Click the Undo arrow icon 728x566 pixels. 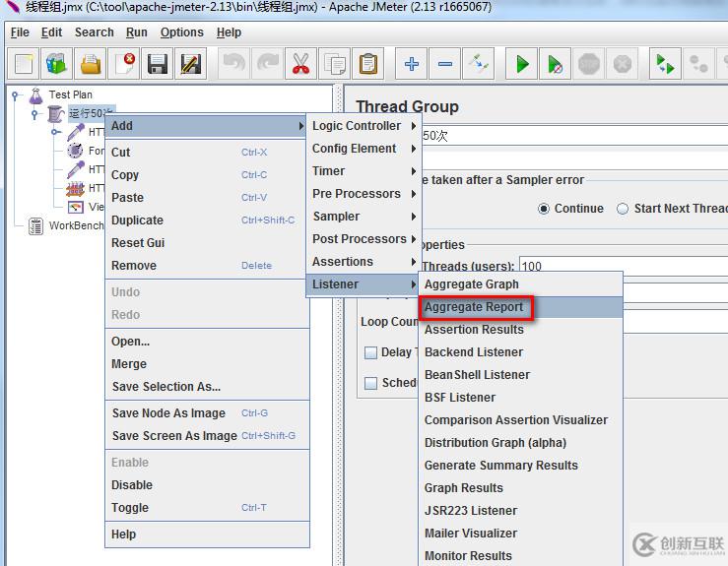pos(234,64)
